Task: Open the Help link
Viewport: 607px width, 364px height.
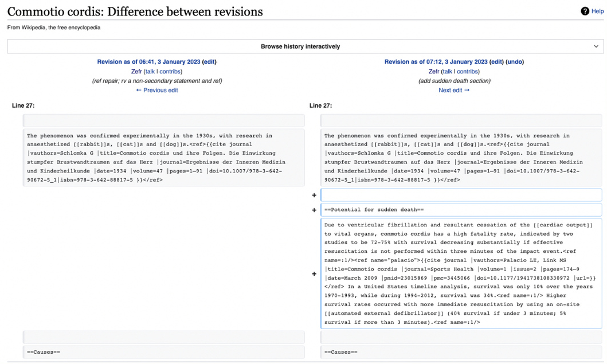Action: click(597, 11)
